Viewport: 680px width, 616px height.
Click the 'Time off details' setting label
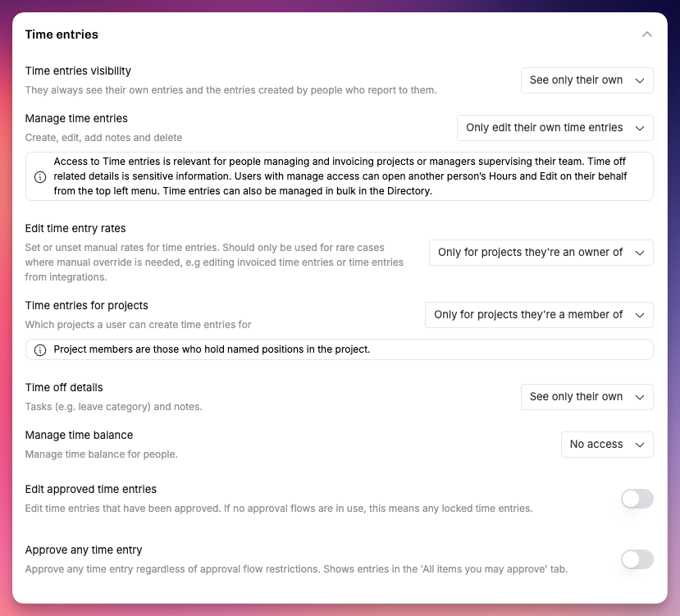(64, 387)
